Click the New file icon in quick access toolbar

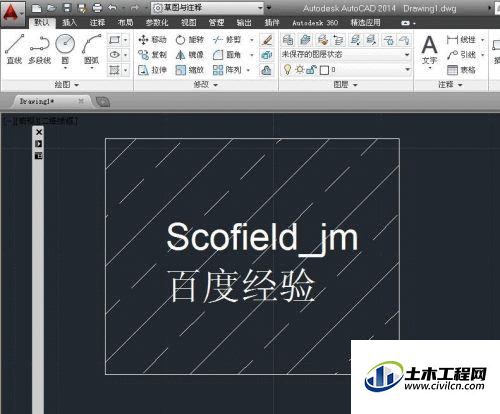(x=37, y=8)
